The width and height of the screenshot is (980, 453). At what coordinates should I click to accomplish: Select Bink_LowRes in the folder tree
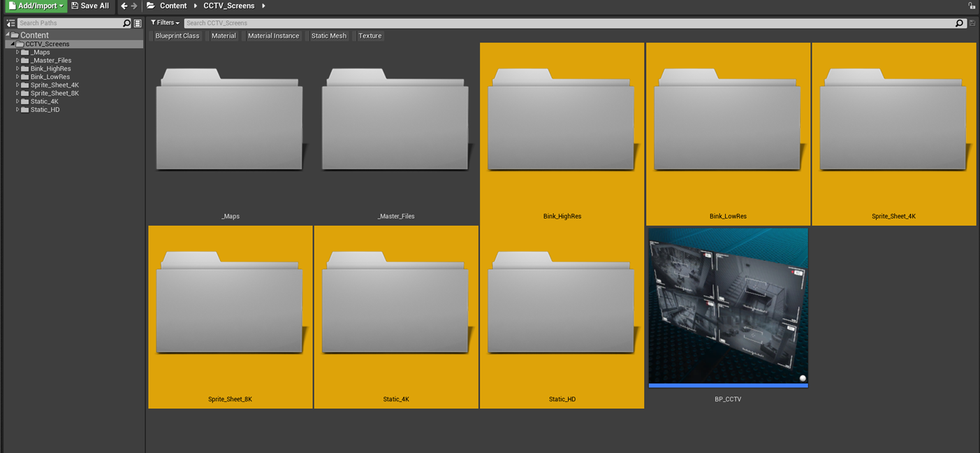(x=50, y=77)
